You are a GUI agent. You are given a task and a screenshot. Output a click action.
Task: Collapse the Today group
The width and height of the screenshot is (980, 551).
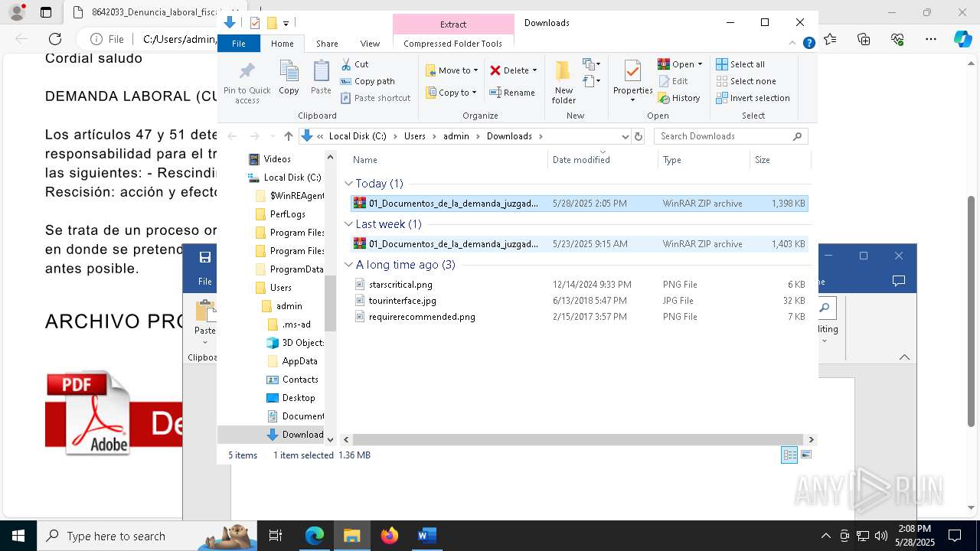348,184
